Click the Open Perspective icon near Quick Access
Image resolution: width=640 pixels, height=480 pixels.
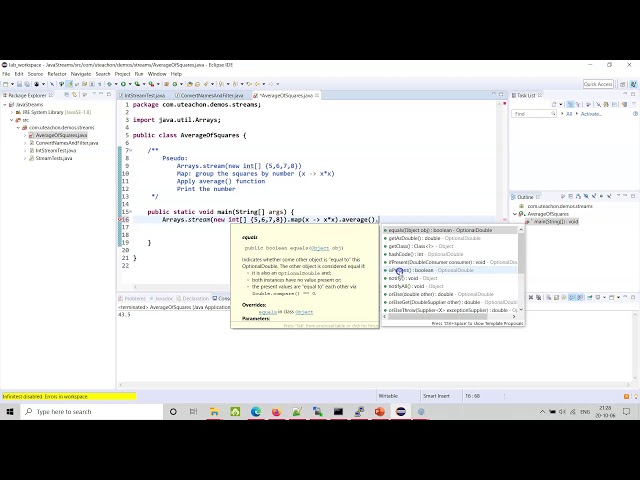(623, 84)
